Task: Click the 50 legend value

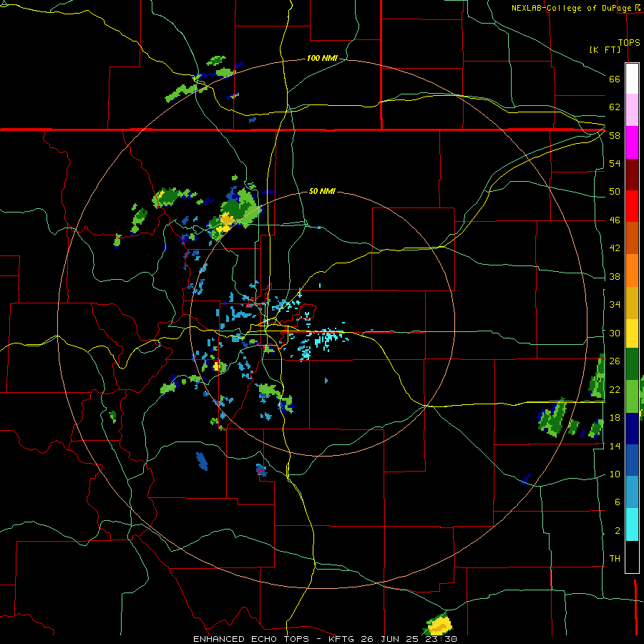Action: click(x=615, y=192)
